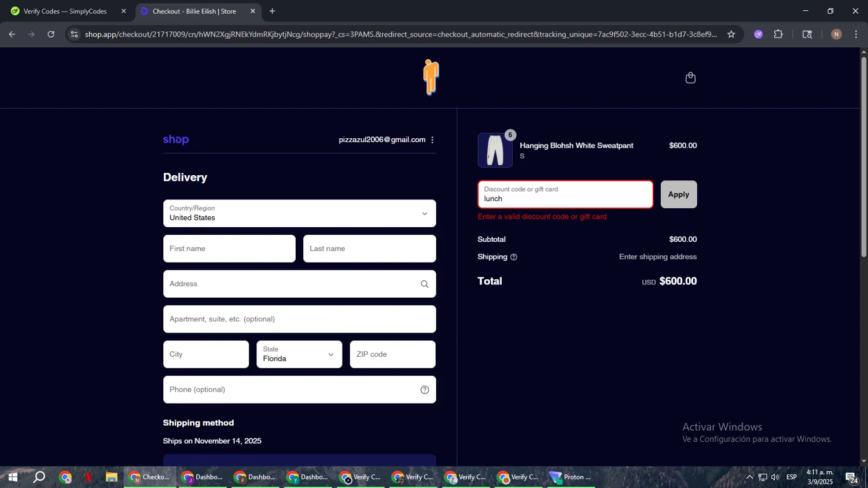Open new browser tab
This screenshot has height=488, width=868.
[273, 11]
